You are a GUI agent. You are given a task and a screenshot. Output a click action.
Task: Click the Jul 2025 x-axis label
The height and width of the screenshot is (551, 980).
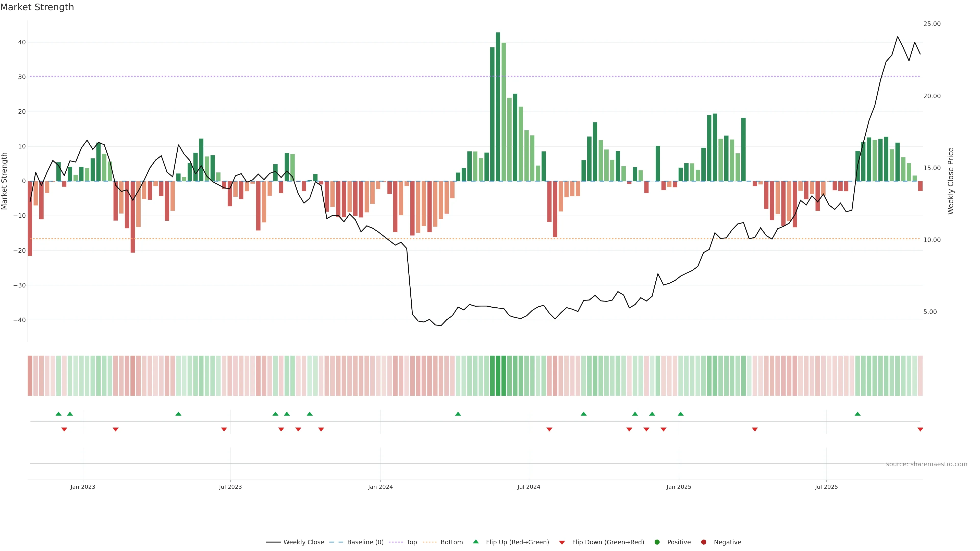coord(826,487)
